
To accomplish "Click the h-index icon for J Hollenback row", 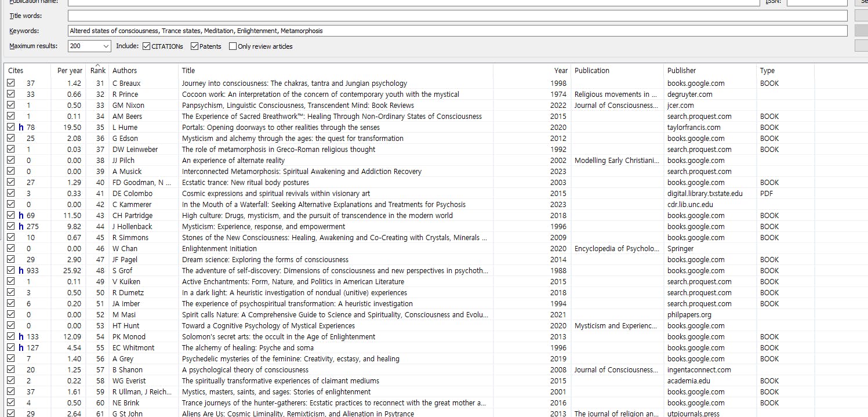I will click(x=21, y=227).
